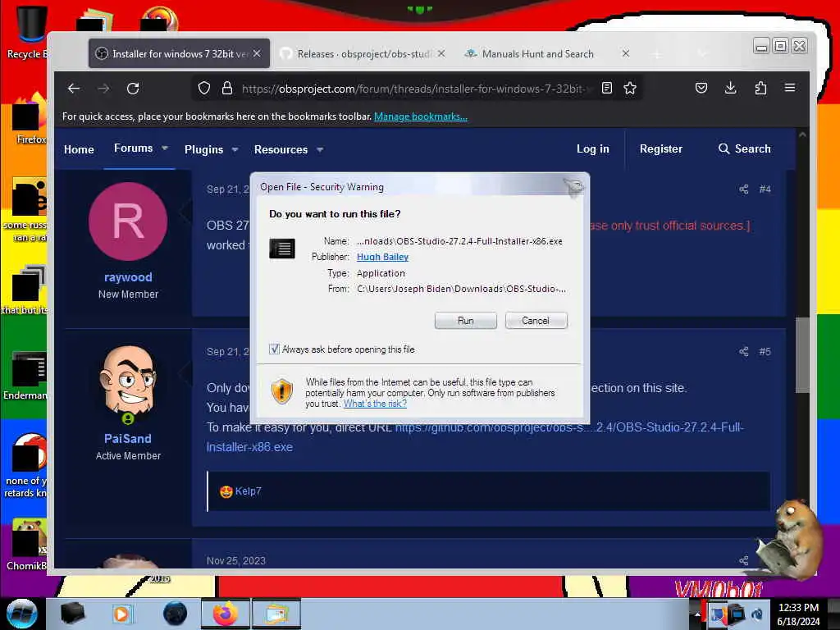
Task: Open tracking protection shield icon
Action: (204, 88)
